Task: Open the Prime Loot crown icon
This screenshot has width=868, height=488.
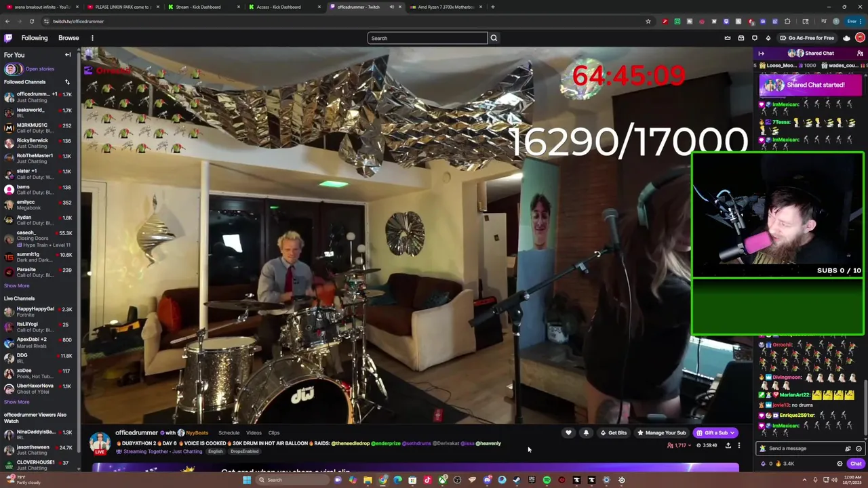Action: 728,38
